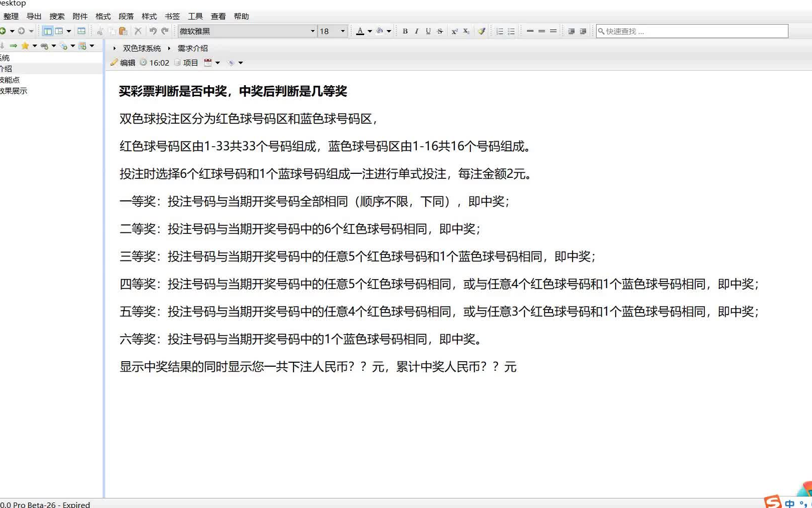Click the Sogou input method S icon
This screenshot has height=508, width=812.
[773, 502]
